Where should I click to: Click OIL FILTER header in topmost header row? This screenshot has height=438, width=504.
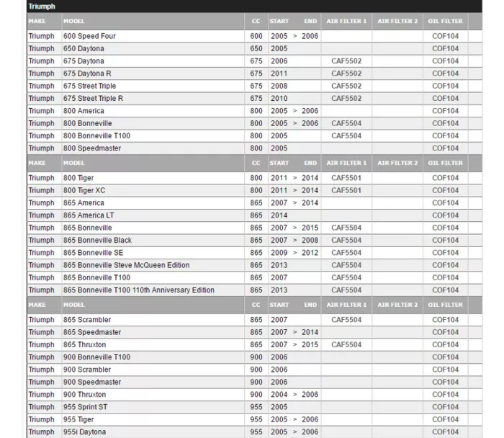[x=445, y=22]
